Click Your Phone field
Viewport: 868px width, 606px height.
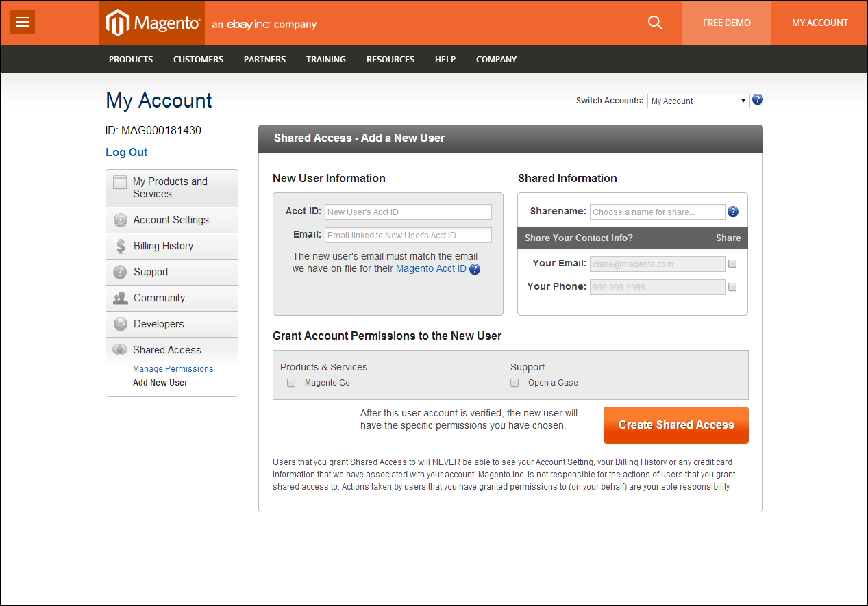(657, 287)
